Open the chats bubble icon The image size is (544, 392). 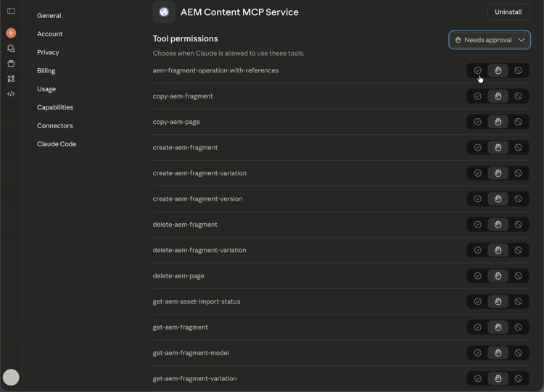pyautogui.click(x=11, y=49)
